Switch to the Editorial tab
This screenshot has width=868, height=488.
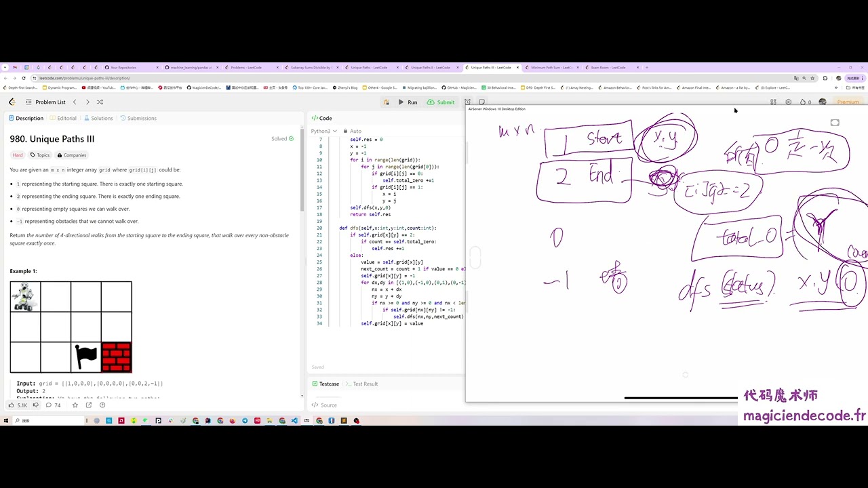(63, 118)
